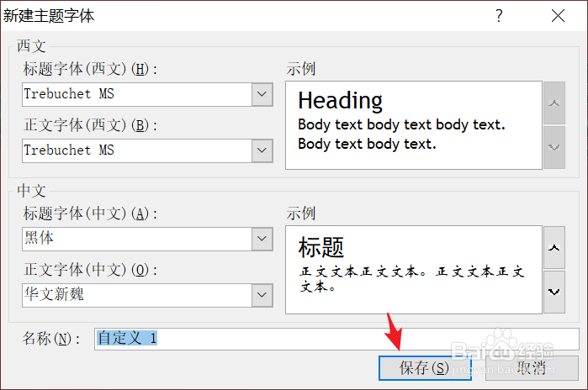Screen dimensions: 588x390
Task: Click the 正文字体(中文)(O) label
Action: coord(90,270)
